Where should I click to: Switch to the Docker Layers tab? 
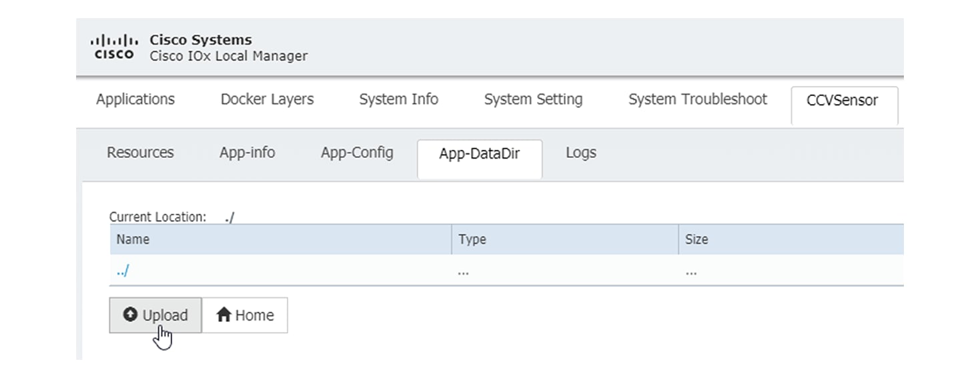point(267,99)
